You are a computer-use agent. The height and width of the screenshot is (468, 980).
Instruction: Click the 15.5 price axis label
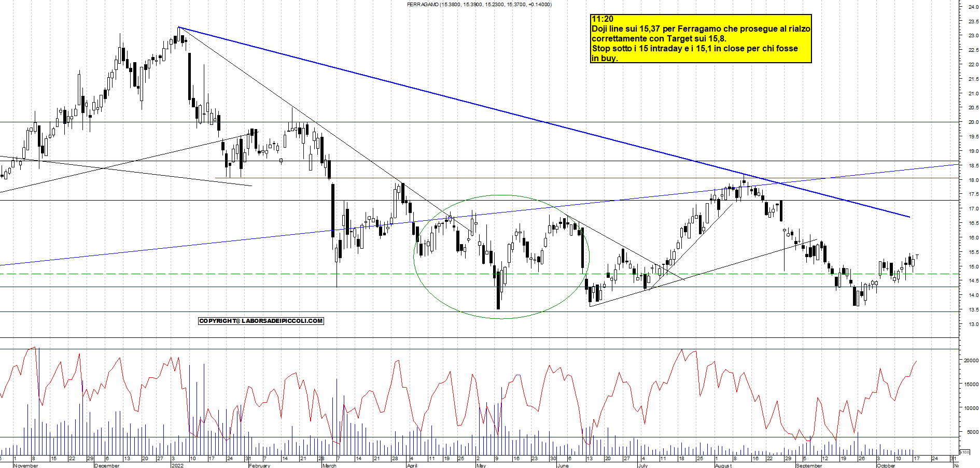[x=973, y=252]
